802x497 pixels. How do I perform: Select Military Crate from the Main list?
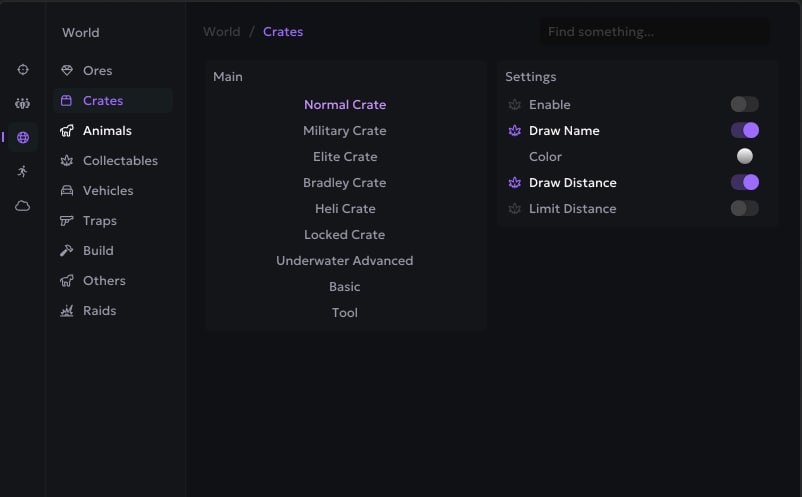(x=345, y=131)
